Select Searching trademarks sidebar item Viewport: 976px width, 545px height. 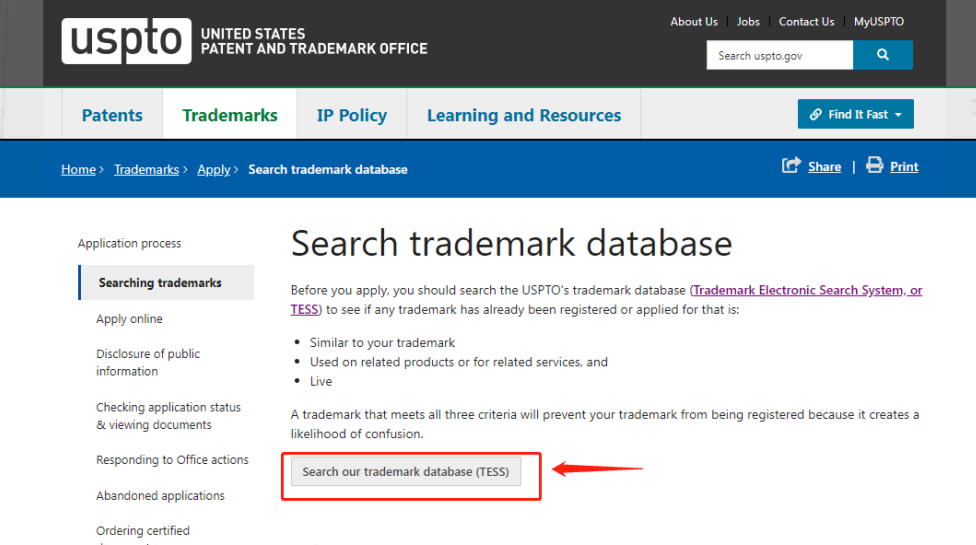(x=166, y=282)
